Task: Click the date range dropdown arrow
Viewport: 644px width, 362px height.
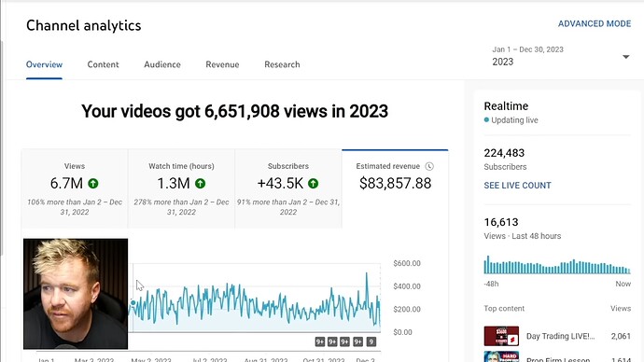Action: click(625, 57)
